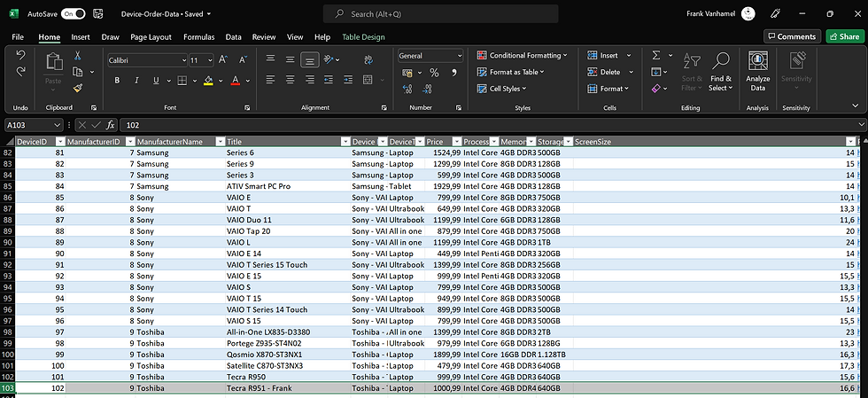The image size is (868, 398).
Task: Apply Percent Style format
Action: point(435,73)
